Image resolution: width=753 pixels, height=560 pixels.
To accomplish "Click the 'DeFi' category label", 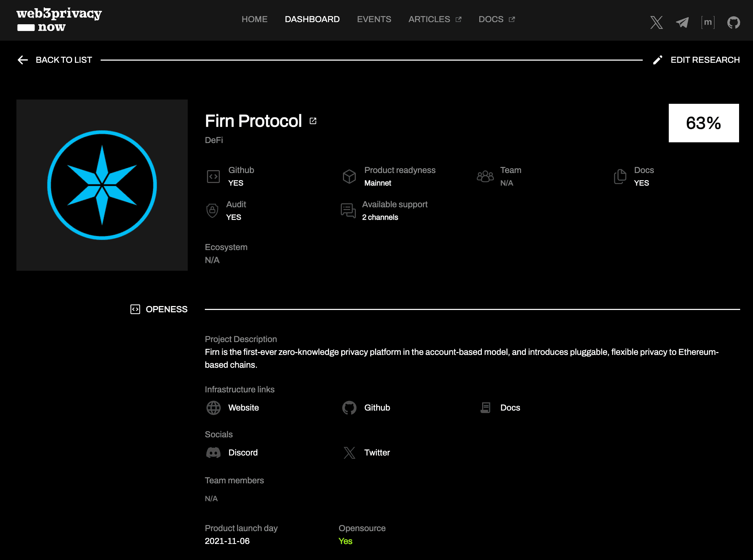I will tap(214, 140).
